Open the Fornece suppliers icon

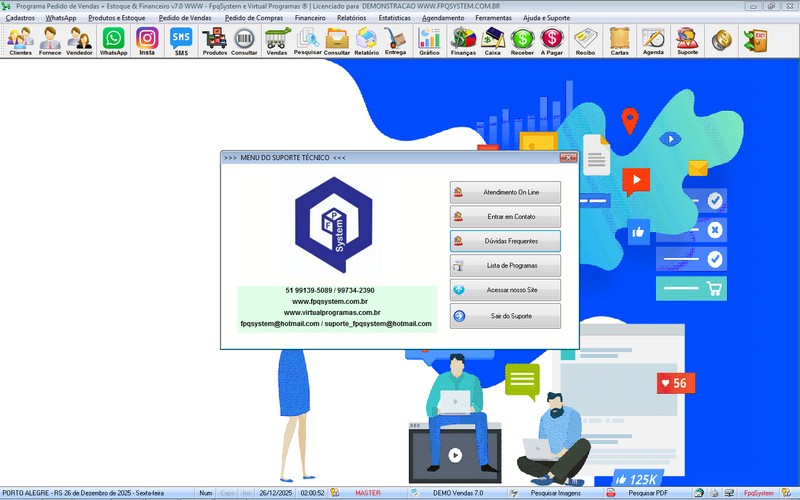pyautogui.click(x=50, y=41)
